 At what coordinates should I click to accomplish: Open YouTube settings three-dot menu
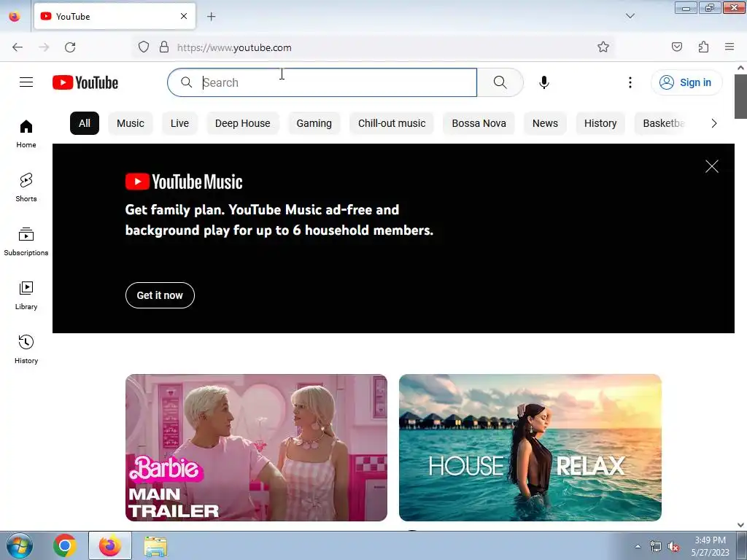point(630,82)
